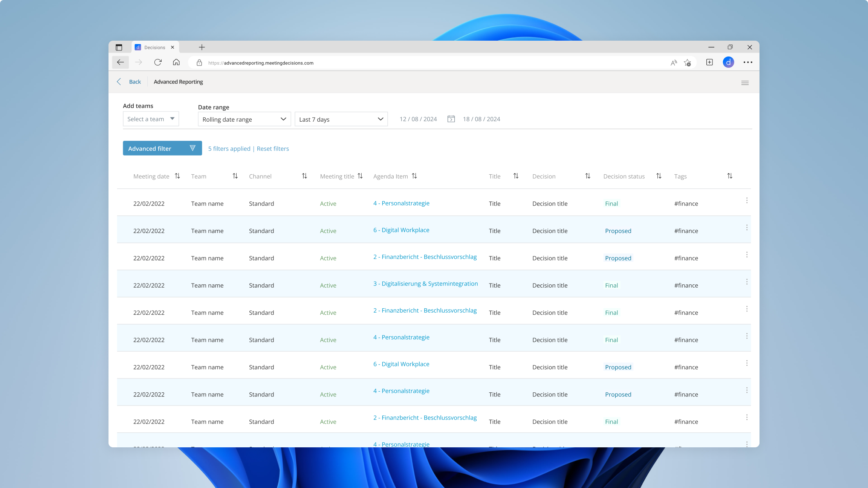868x488 pixels.
Task: Click the Reset filters link
Action: click(x=273, y=148)
